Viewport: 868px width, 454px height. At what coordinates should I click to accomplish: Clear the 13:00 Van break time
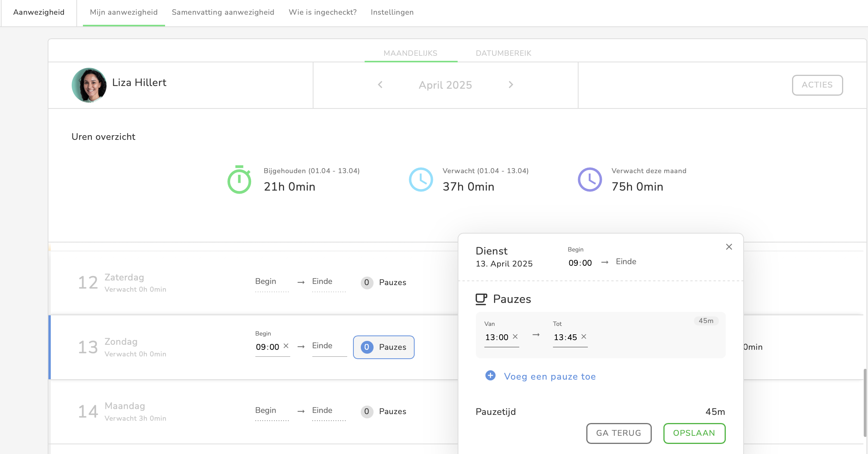(x=515, y=337)
